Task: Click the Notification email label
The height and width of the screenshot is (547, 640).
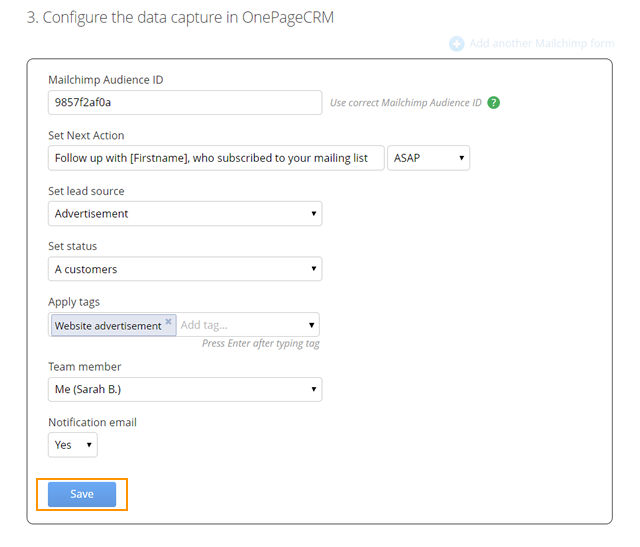Action: pos(92,422)
